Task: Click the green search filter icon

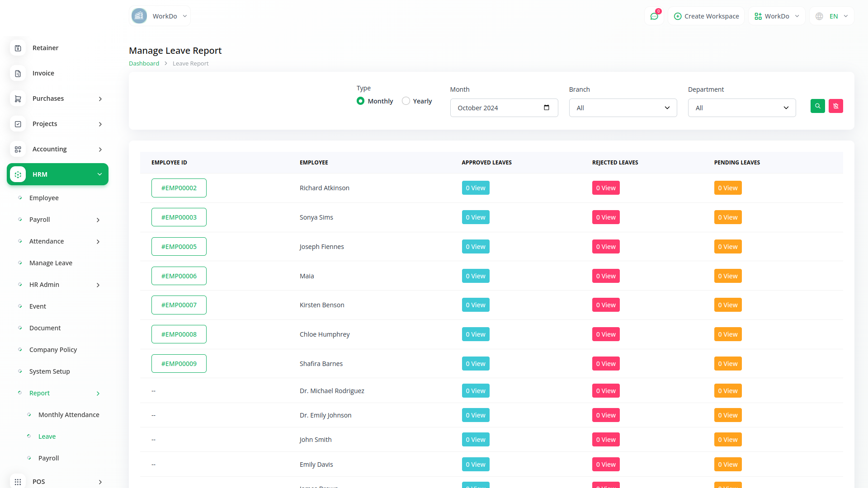Action: click(817, 106)
